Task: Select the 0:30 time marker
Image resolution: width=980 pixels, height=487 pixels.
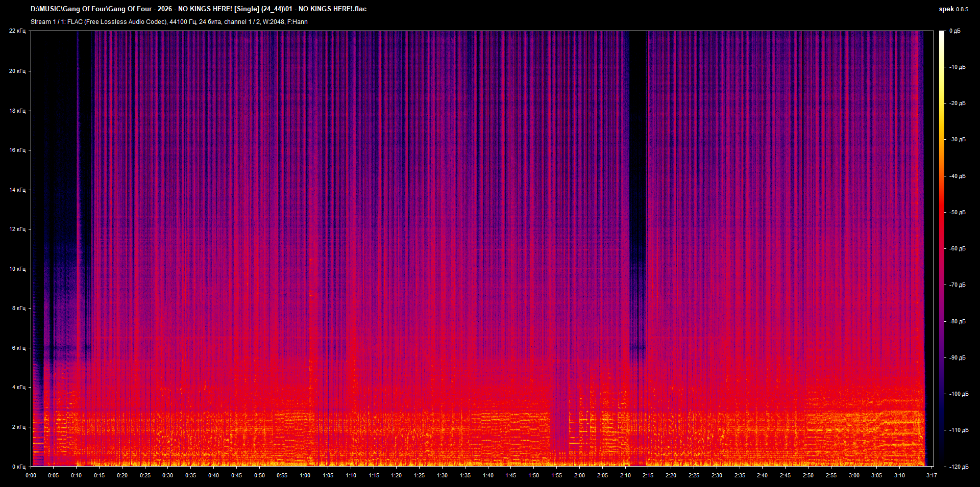Action: pos(168,475)
